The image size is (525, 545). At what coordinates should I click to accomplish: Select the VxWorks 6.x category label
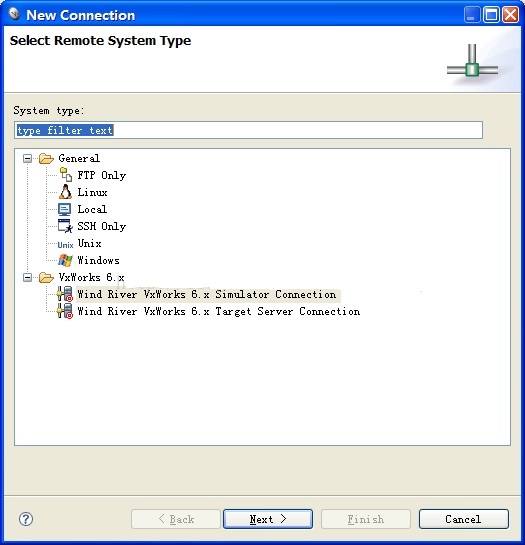coord(91,277)
